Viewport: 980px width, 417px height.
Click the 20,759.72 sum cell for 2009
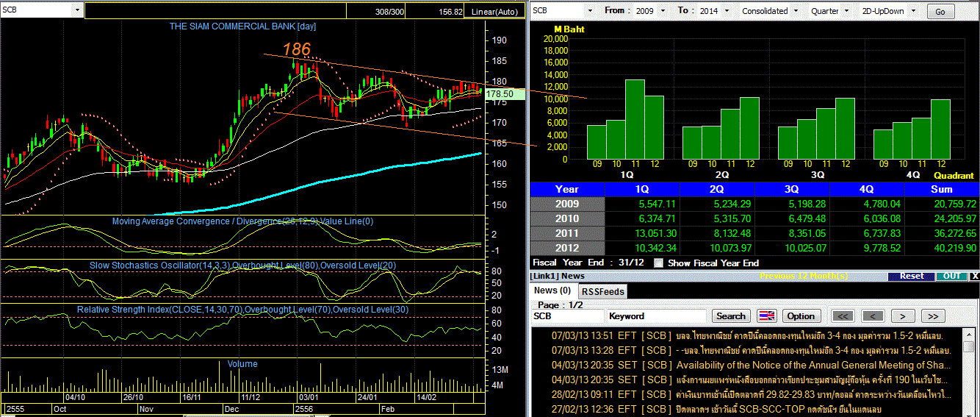pyautogui.click(x=942, y=204)
